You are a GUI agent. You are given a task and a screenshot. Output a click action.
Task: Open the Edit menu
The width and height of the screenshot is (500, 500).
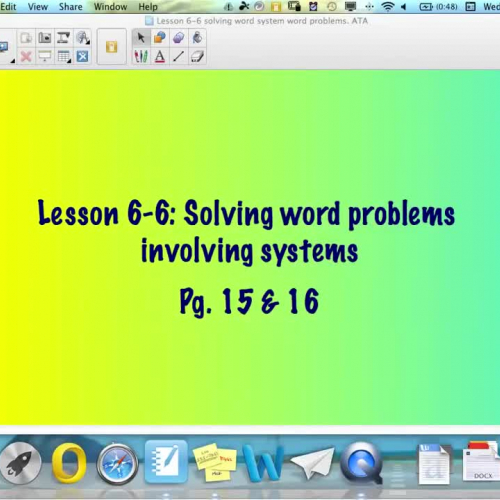click(x=8, y=7)
